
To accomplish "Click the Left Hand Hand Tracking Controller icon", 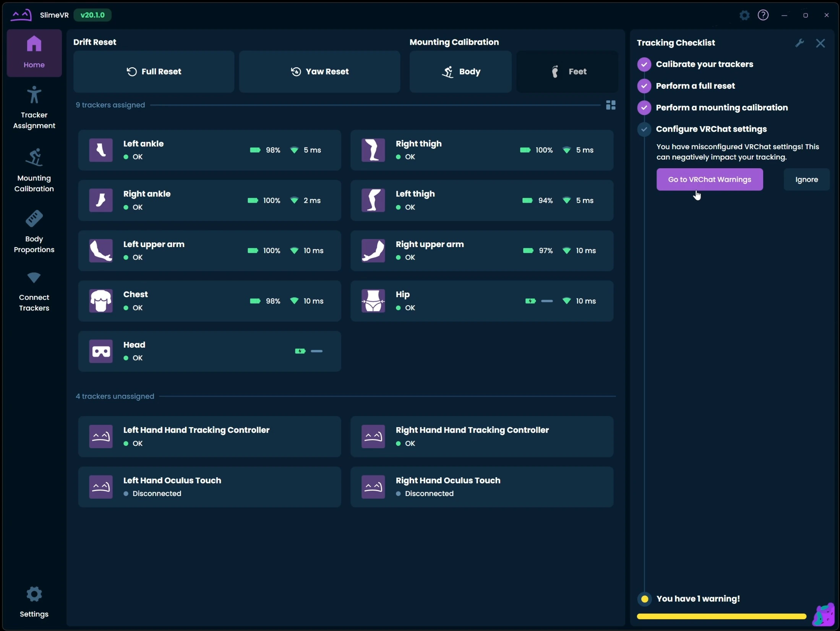I will (101, 436).
